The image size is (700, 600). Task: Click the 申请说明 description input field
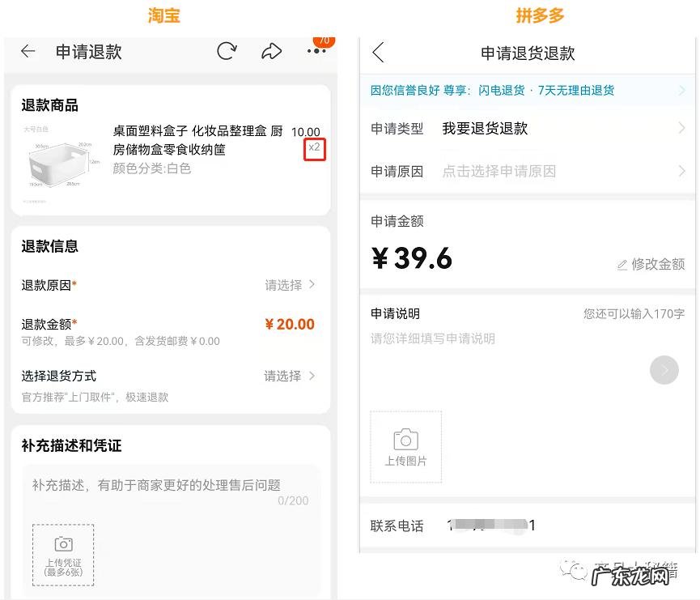click(486, 338)
